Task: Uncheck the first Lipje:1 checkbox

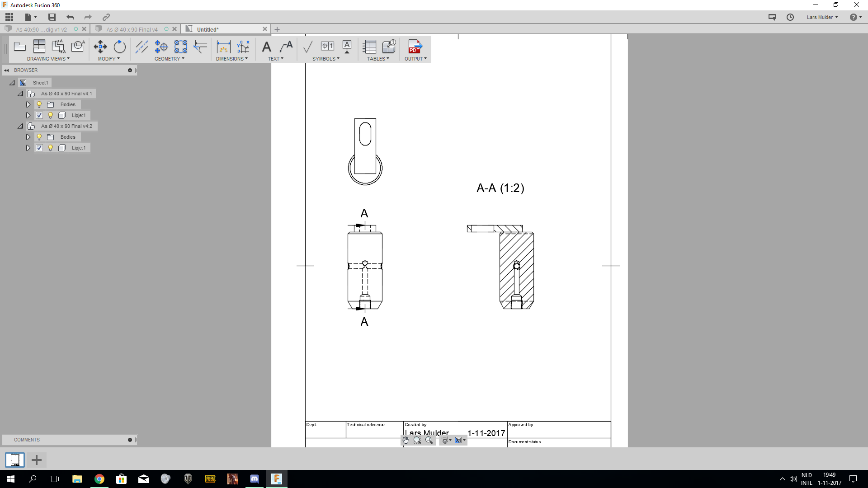Action: click(39, 115)
